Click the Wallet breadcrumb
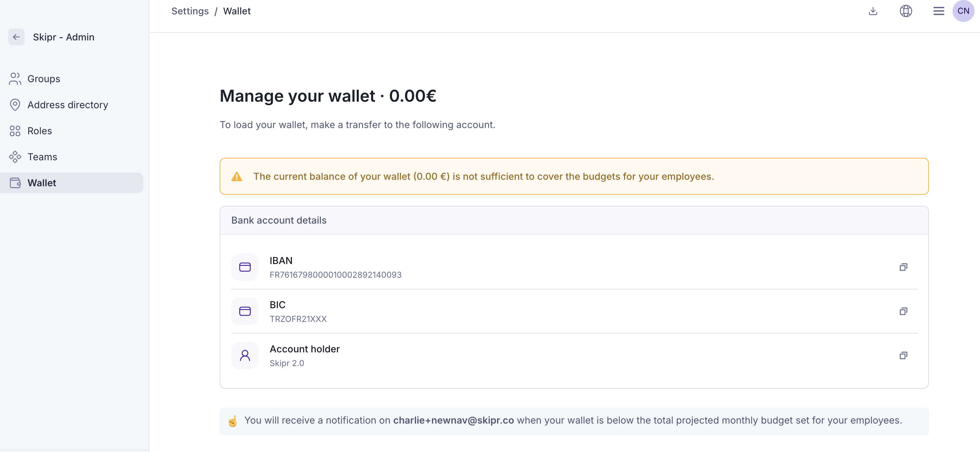Image resolution: width=980 pixels, height=452 pixels. (x=237, y=11)
